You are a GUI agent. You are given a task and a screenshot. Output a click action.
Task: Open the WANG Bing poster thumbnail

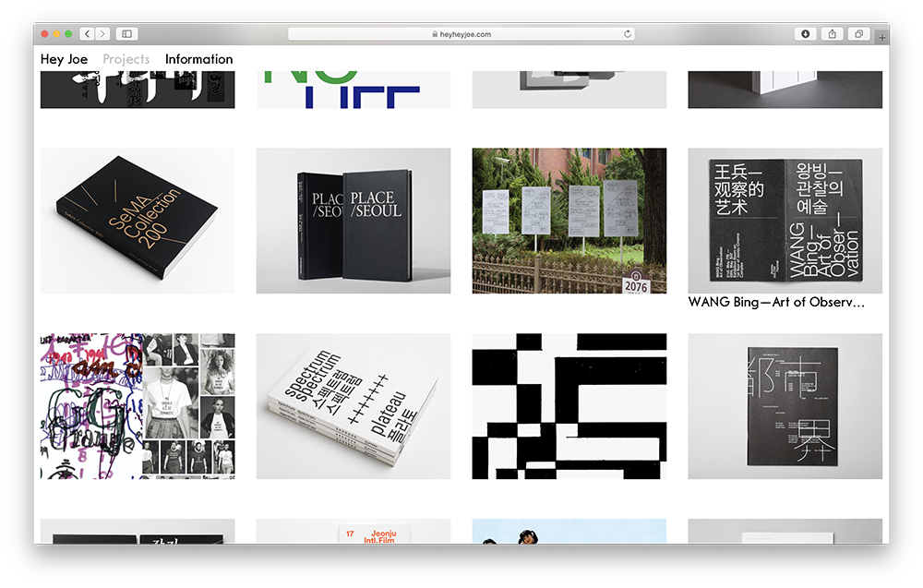(x=785, y=221)
